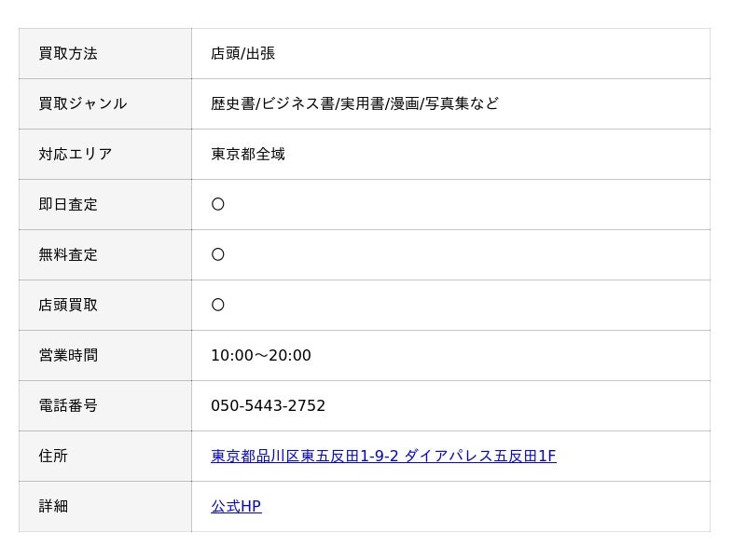
Task: Select the 営業時間 row header
Action: click(68, 355)
